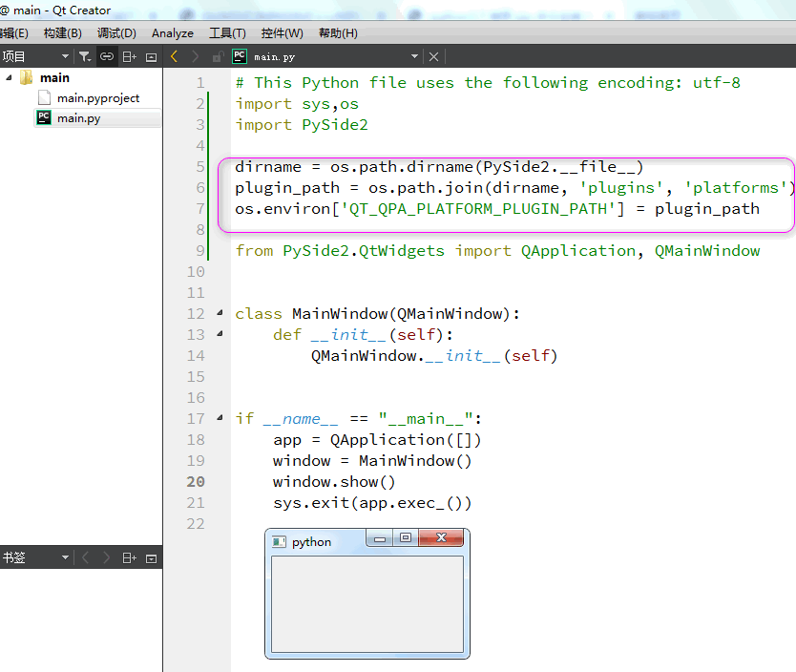Image resolution: width=796 pixels, height=672 pixels.
Task: Click the python window title bar
Action: pyautogui.click(x=317, y=541)
